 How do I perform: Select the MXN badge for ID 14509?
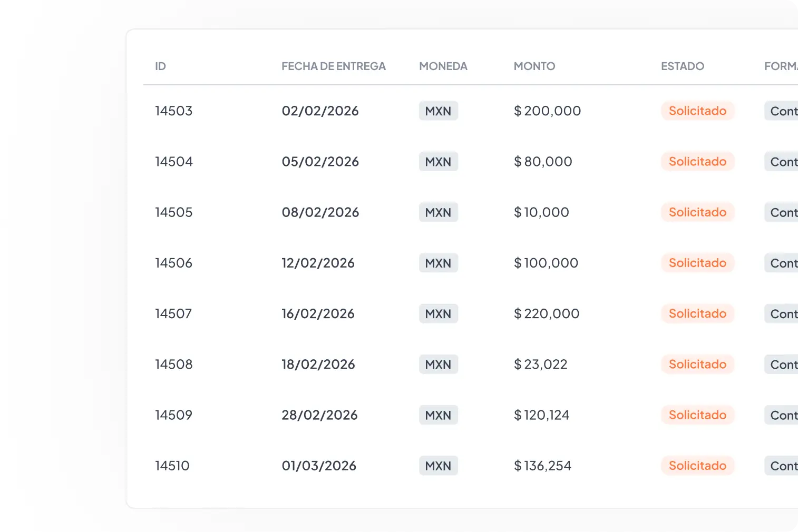(x=438, y=415)
